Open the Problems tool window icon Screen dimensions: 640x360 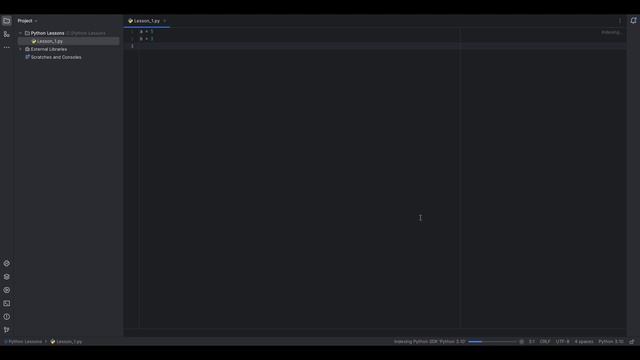[7, 317]
